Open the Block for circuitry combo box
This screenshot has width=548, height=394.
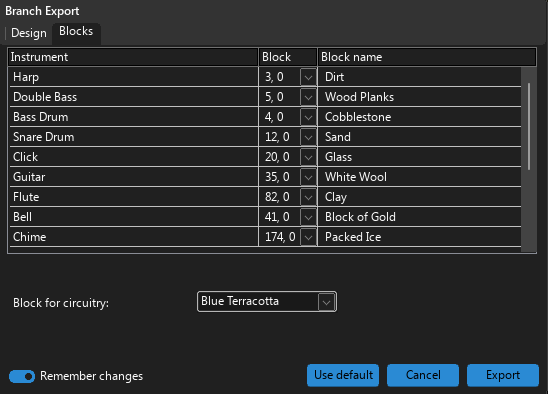pos(267,301)
